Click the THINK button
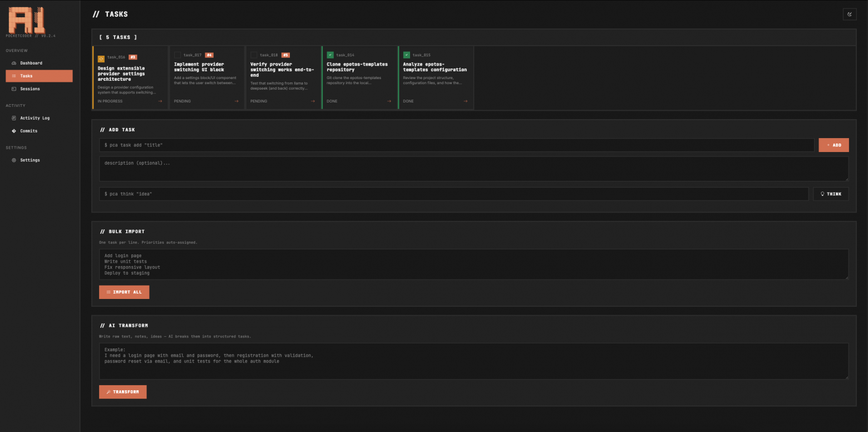The width and height of the screenshot is (868, 432). pyautogui.click(x=831, y=194)
